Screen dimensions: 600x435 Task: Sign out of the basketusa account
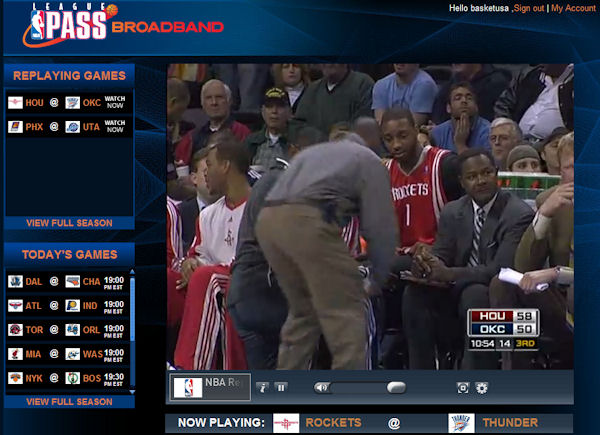529,8
